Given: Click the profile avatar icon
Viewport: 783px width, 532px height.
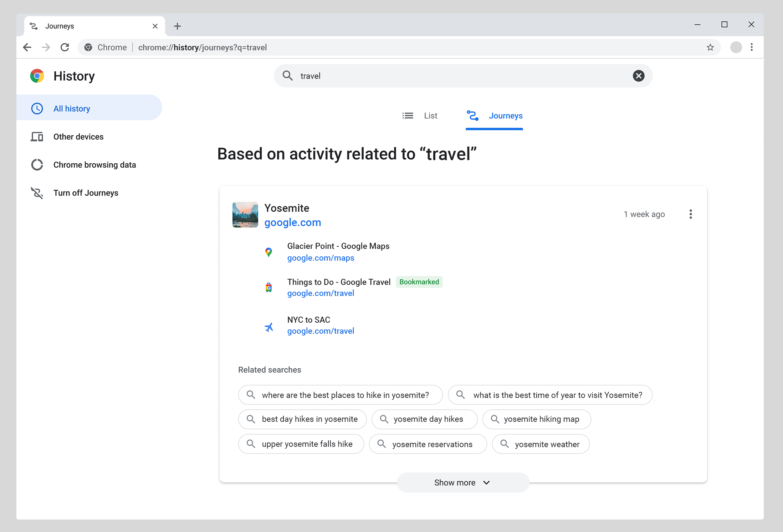Looking at the screenshot, I should pos(736,47).
